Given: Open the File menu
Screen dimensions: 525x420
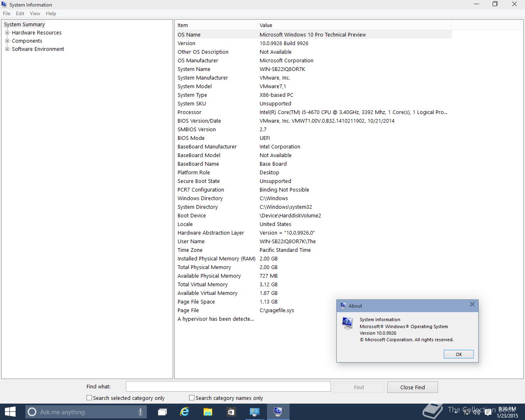Looking at the screenshot, I should [7, 14].
